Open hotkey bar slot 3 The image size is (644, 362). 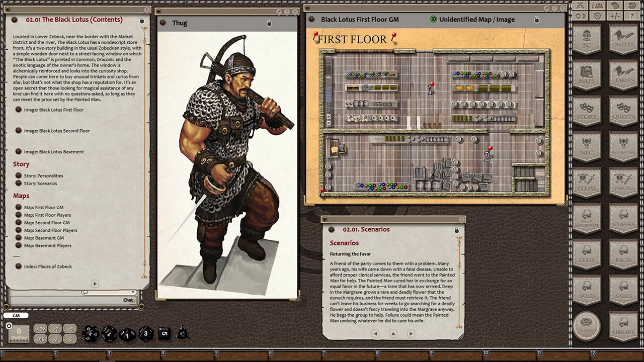tap(135, 356)
